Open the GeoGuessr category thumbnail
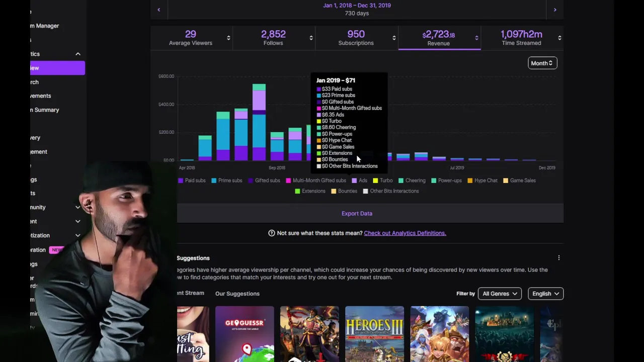Image resolution: width=644 pixels, height=362 pixels. pos(245,334)
